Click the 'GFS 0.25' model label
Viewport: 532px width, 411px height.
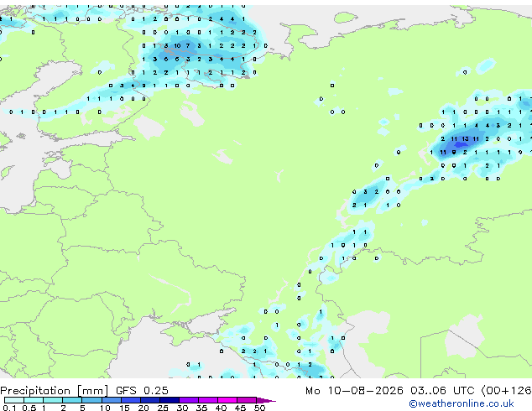142,391
